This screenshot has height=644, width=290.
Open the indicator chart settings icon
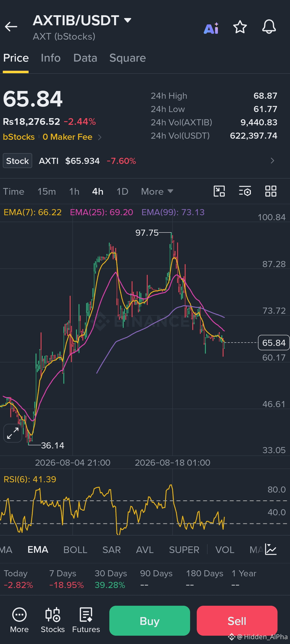pyautogui.click(x=271, y=549)
